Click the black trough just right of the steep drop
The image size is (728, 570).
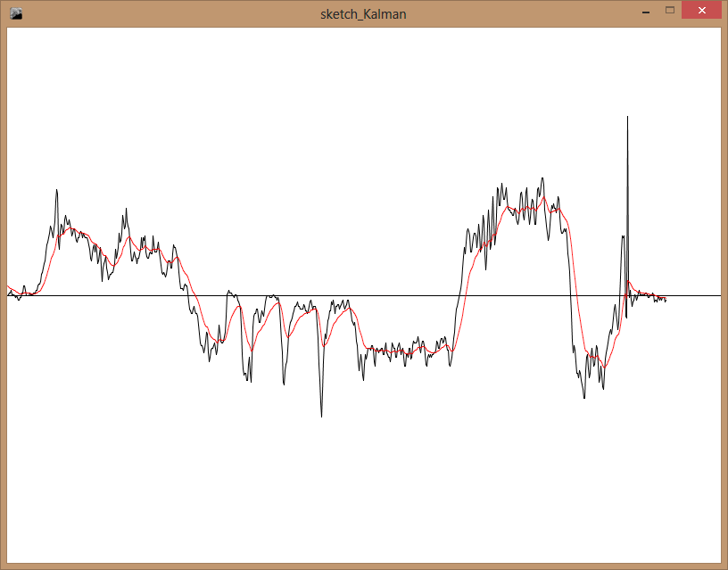click(x=584, y=397)
